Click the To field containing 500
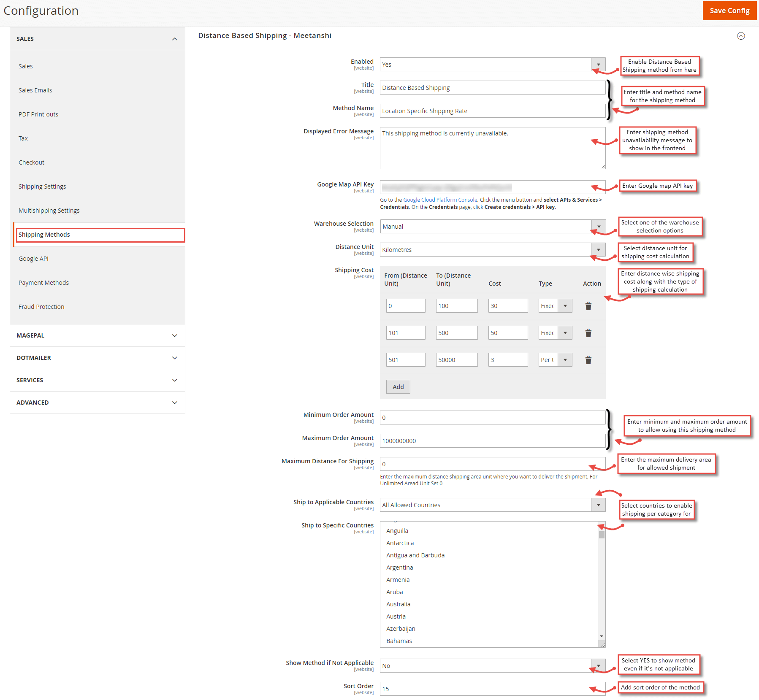Image resolution: width=759 pixels, height=700 pixels. click(457, 333)
